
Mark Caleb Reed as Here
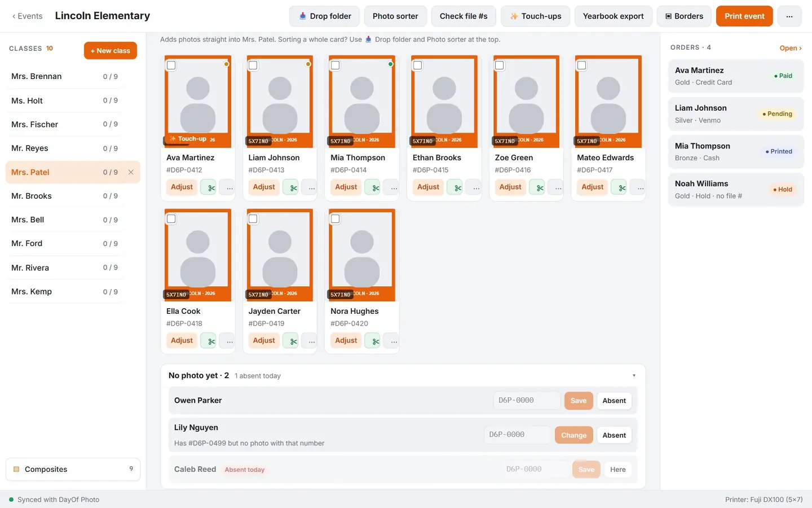tap(617, 470)
